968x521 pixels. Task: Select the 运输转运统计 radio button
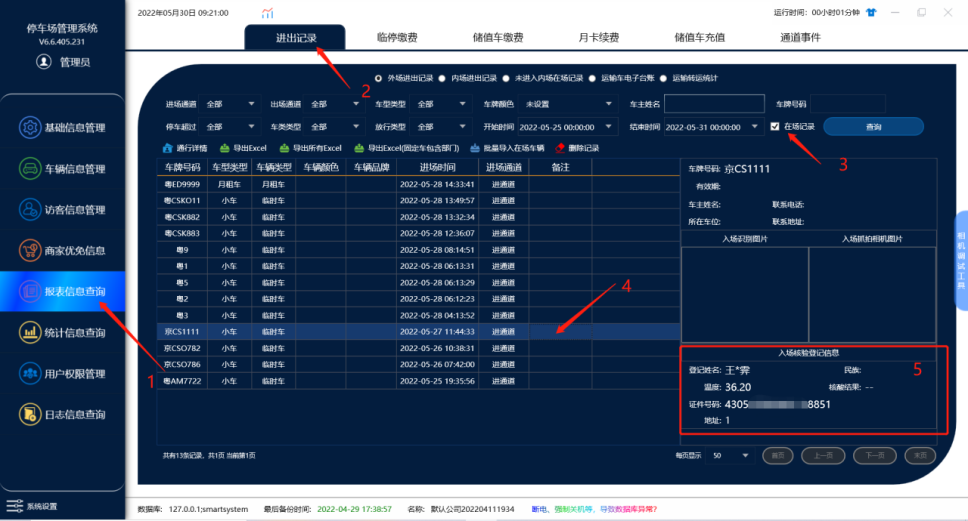663,78
